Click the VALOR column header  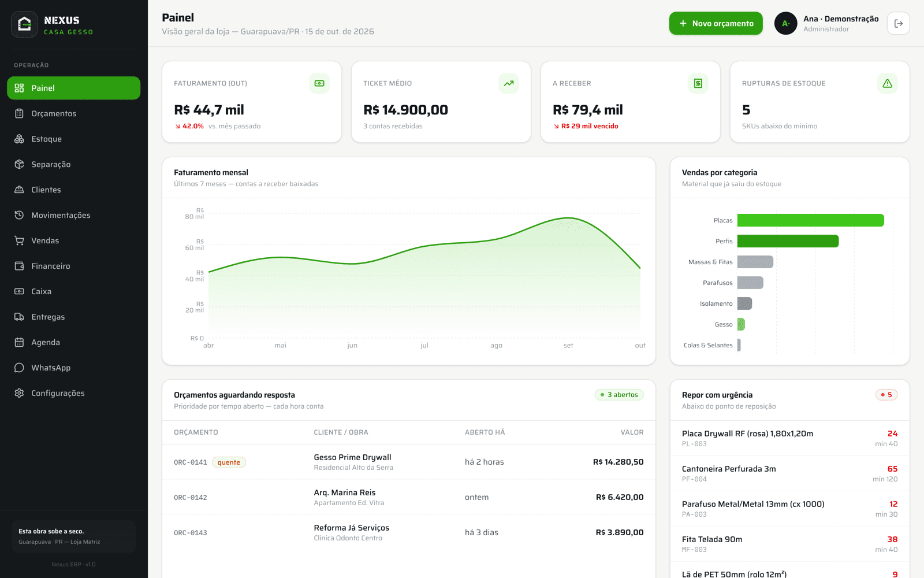click(x=632, y=432)
